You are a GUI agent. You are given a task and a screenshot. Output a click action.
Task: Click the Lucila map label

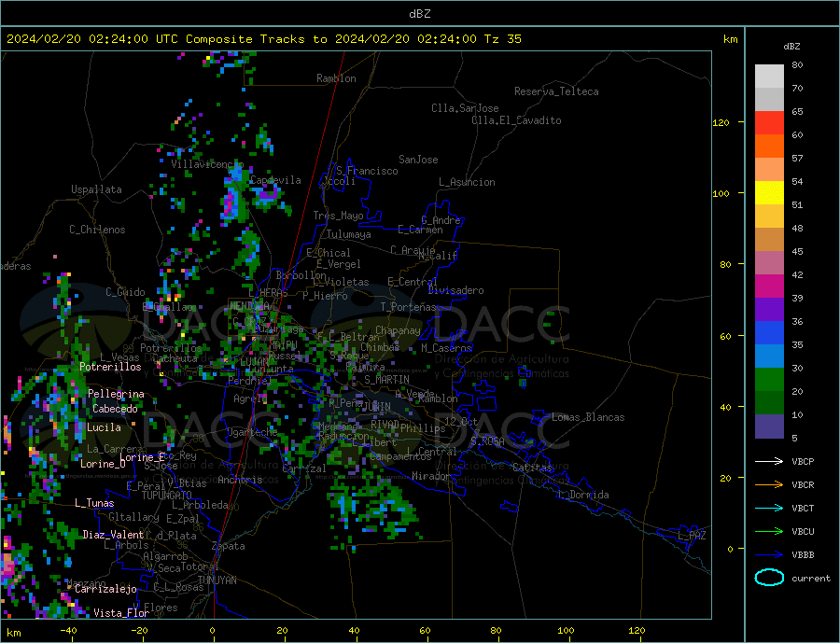tap(104, 427)
